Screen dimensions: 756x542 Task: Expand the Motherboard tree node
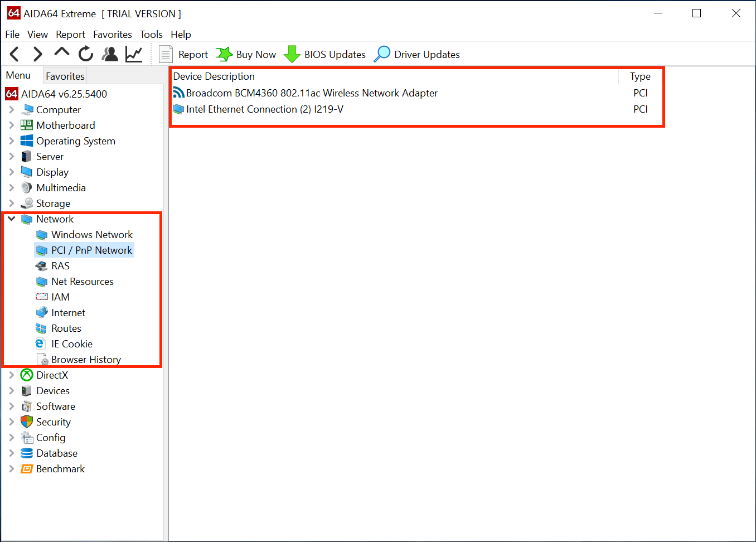point(12,125)
